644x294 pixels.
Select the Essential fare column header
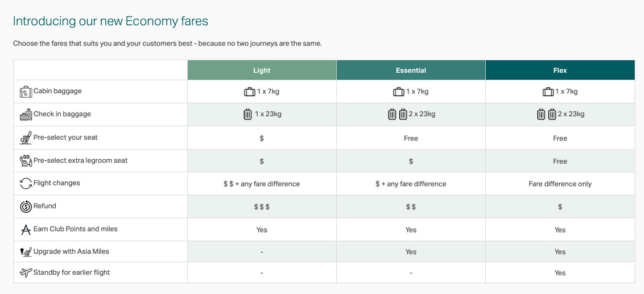pos(411,71)
